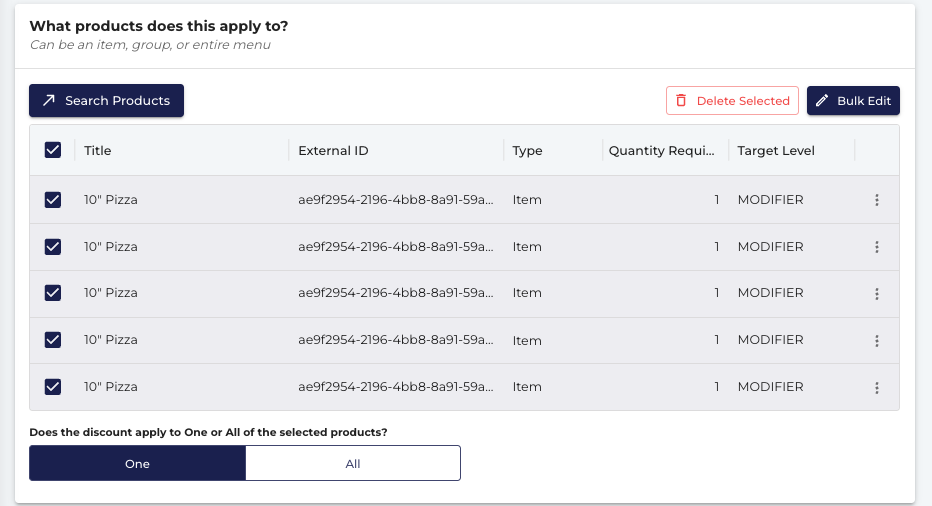The image size is (932, 506).
Task: Open the three-dot menu on fourth row
Action: pos(877,340)
